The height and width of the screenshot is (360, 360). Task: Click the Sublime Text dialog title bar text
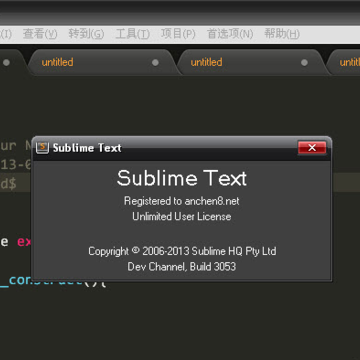coord(87,148)
